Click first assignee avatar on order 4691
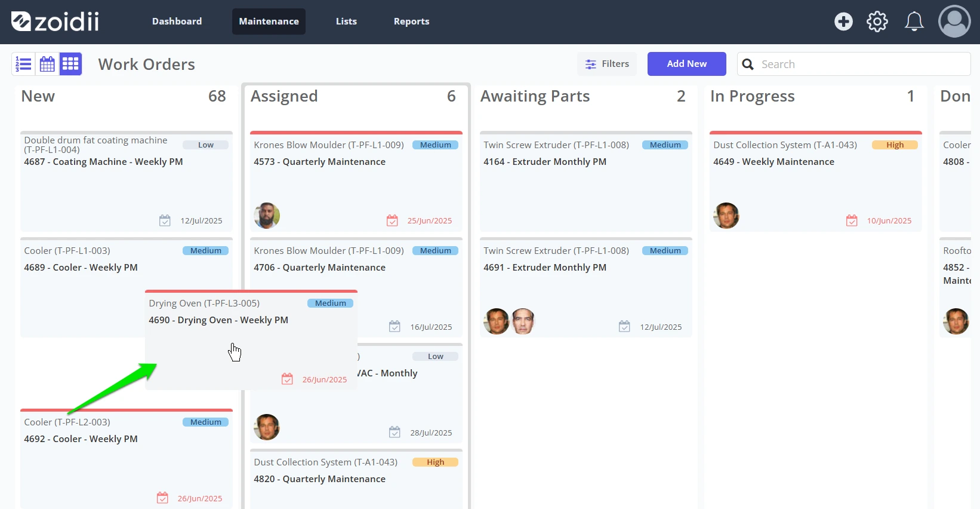Image resolution: width=980 pixels, height=509 pixels. point(497,321)
